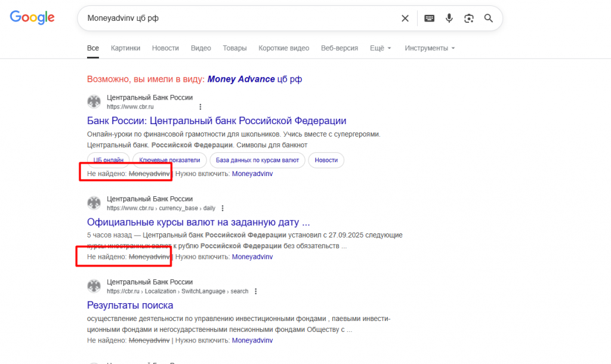Open Официальные курсы валют на заданную дату result
Screen dimensions: 611x364
click(199, 223)
